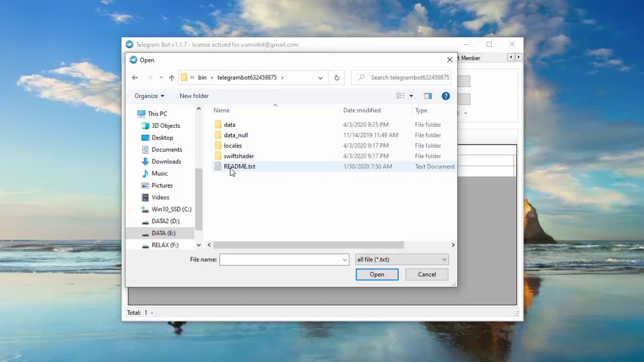
Task: Go up one folder level arrow
Action: [x=172, y=77]
